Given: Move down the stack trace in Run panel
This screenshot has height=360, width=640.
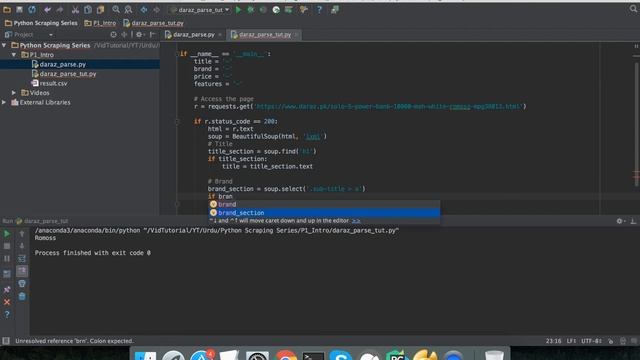Looking at the screenshot, I should tap(22, 246).
